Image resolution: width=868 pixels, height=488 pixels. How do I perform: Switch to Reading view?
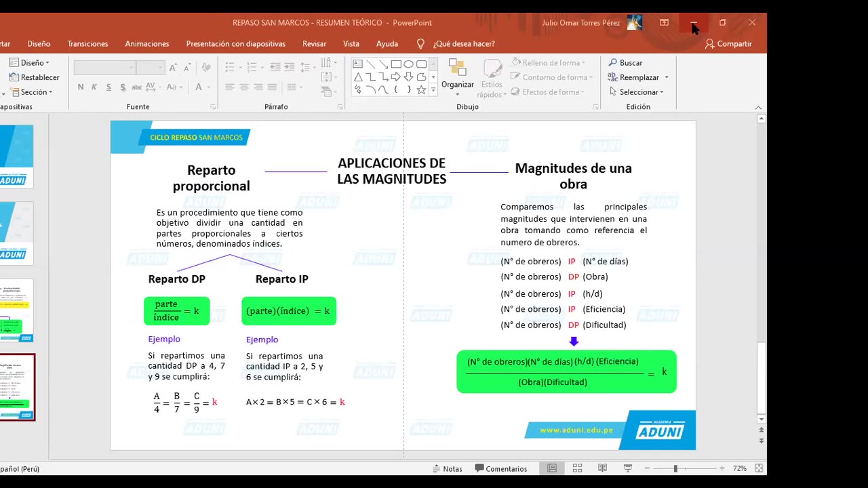pyautogui.click(x=602, y=468)
